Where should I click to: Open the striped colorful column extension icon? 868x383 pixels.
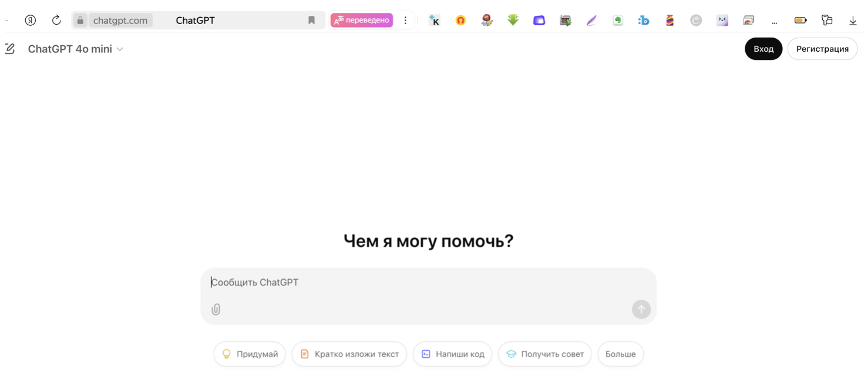tap(670, 21)
